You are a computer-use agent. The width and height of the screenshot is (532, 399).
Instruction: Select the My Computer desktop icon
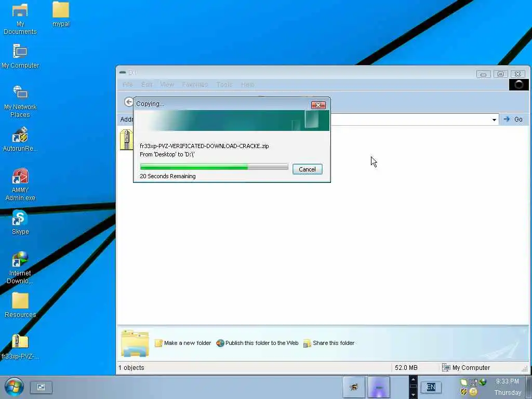tap(20, 56)
